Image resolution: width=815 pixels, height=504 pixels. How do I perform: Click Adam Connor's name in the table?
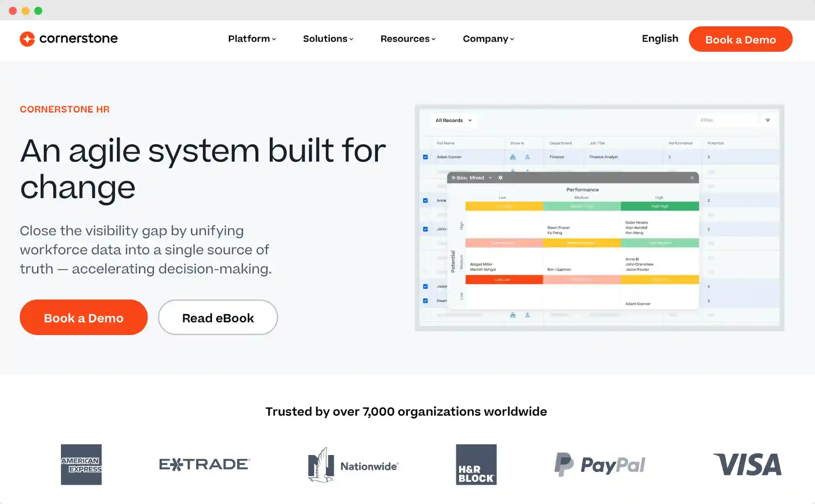tap(449, 157)
